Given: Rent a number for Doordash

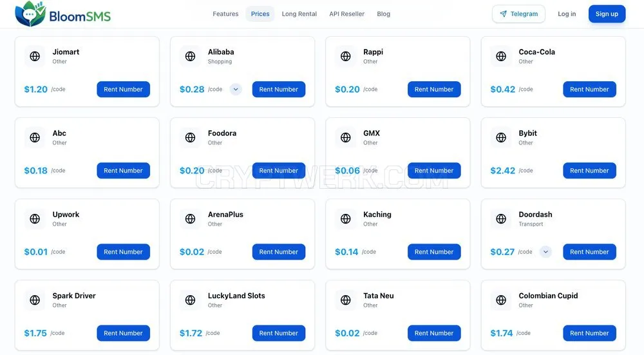Looking at the screenshot, I should (589, 252).
